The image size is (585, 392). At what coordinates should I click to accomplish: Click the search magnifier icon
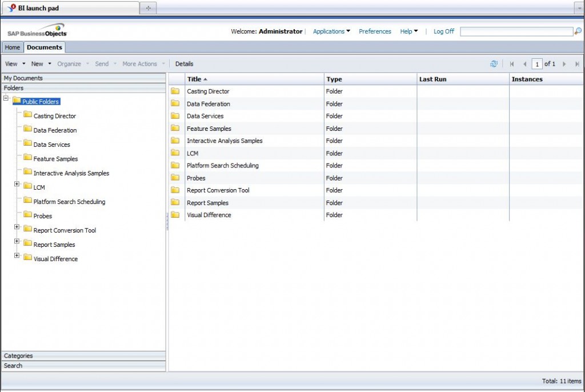click(x=578, y=31)
